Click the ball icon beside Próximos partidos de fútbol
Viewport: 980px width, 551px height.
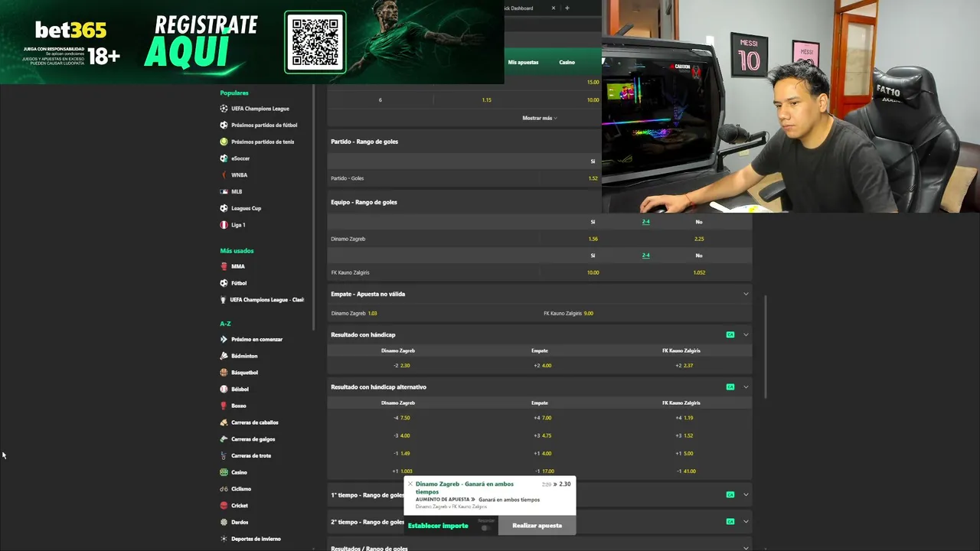pyautogui.click(x=224, y=125)
